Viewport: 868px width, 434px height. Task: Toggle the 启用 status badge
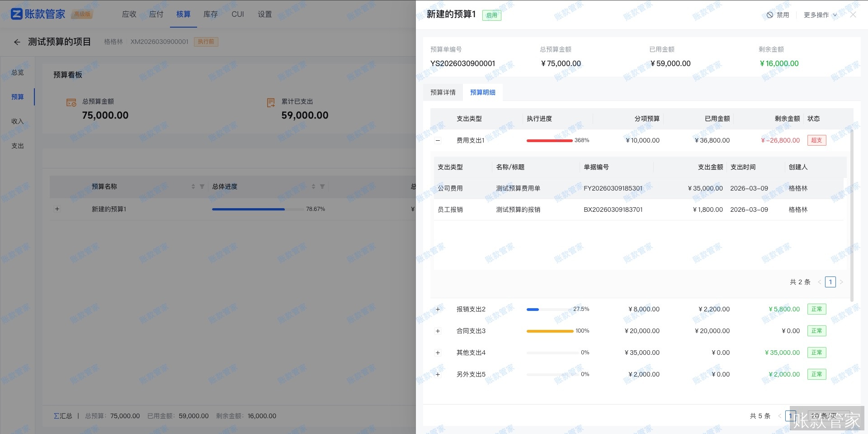(491, 15)
